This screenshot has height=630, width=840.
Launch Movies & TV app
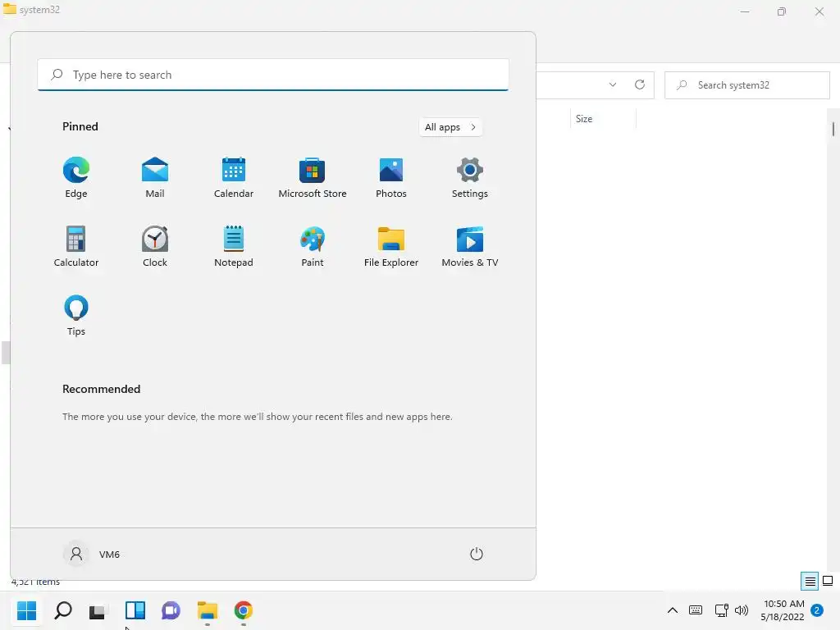click(470, 247)
